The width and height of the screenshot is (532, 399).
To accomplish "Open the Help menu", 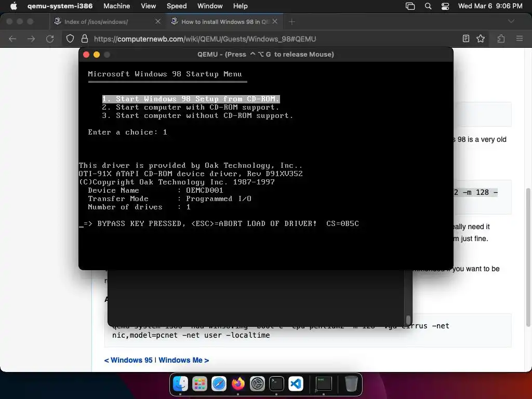I will 240,6.
